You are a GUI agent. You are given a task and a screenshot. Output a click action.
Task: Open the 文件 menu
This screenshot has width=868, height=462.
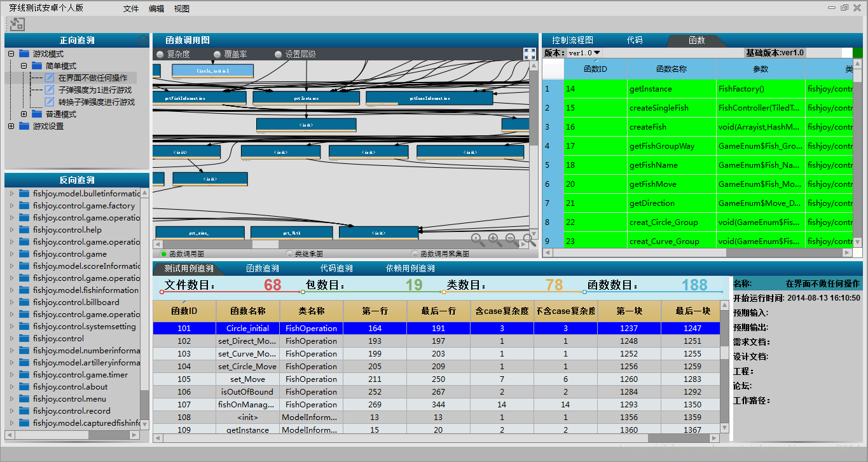coord(131,9)
